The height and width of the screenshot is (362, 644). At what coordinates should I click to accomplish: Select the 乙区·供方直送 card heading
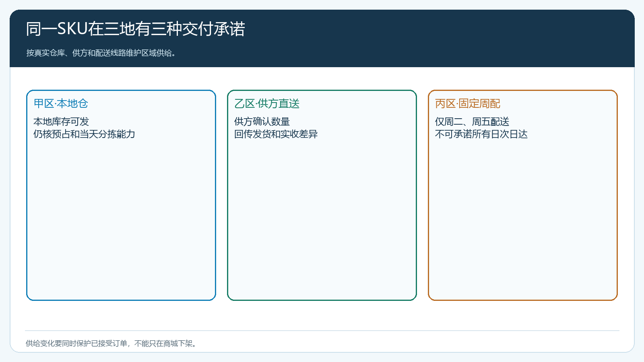pos(267,104)
